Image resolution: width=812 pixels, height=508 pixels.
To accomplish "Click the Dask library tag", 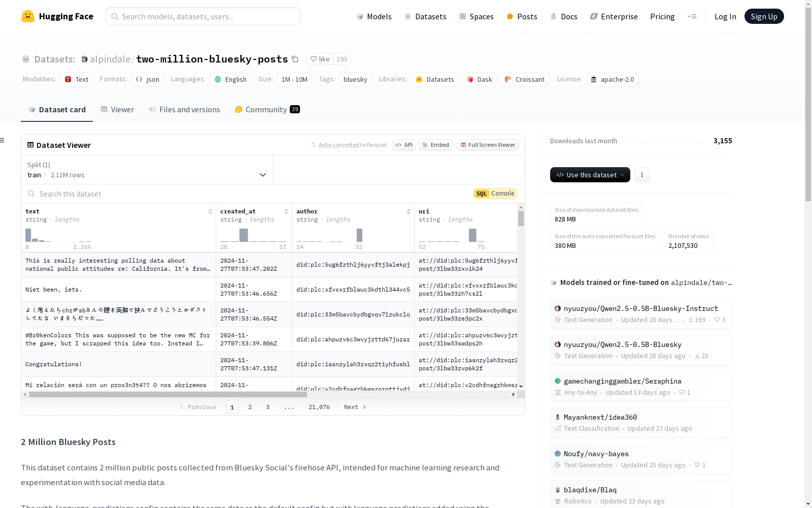I will click(x=479, y=79).
